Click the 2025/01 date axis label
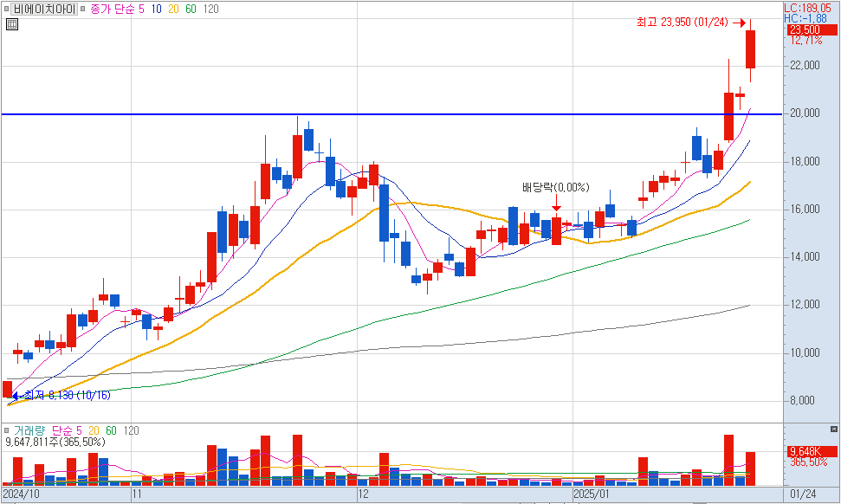 [x=592, y=494]
